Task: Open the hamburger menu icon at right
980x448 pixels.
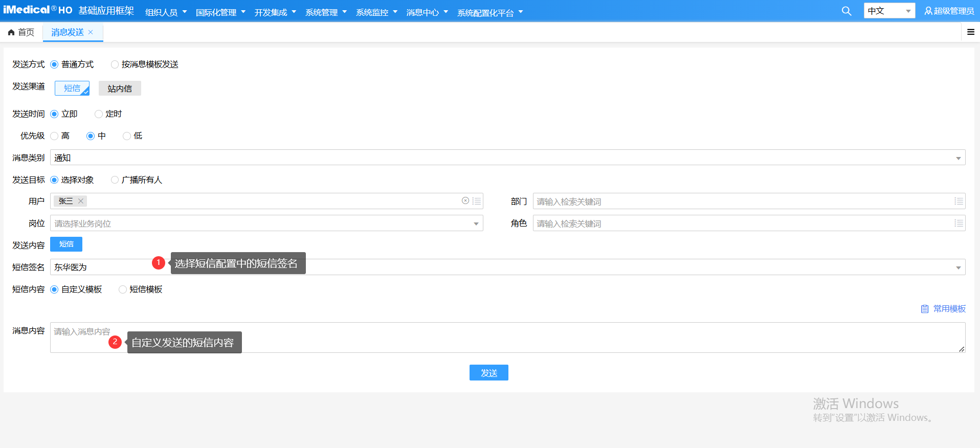Action: point(970,32)
